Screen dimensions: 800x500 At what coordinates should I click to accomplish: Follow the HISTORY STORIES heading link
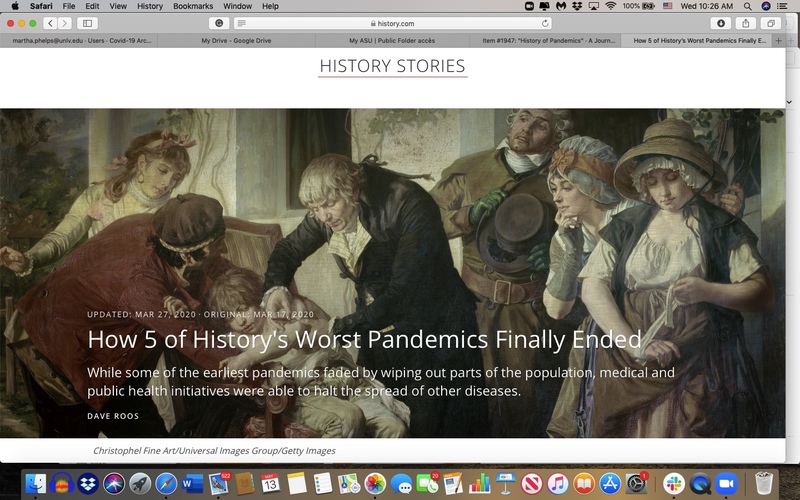[392, 66]
